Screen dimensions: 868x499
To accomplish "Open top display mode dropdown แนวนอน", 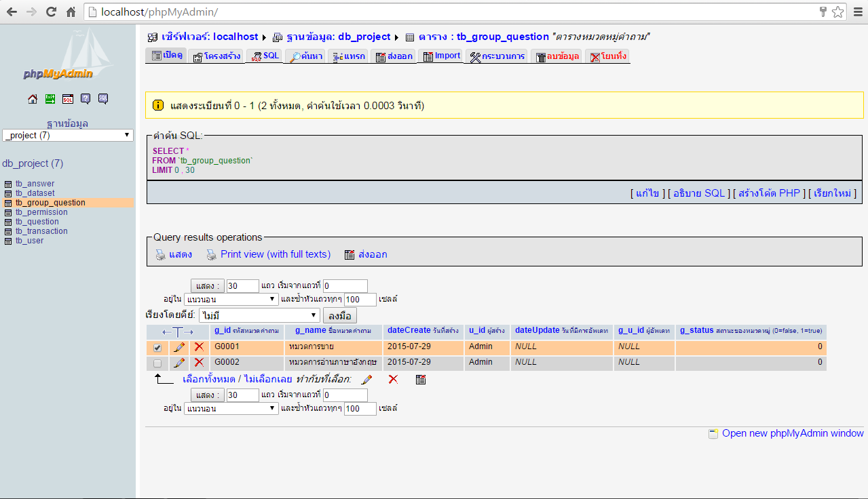I will (x=231, y=299).
